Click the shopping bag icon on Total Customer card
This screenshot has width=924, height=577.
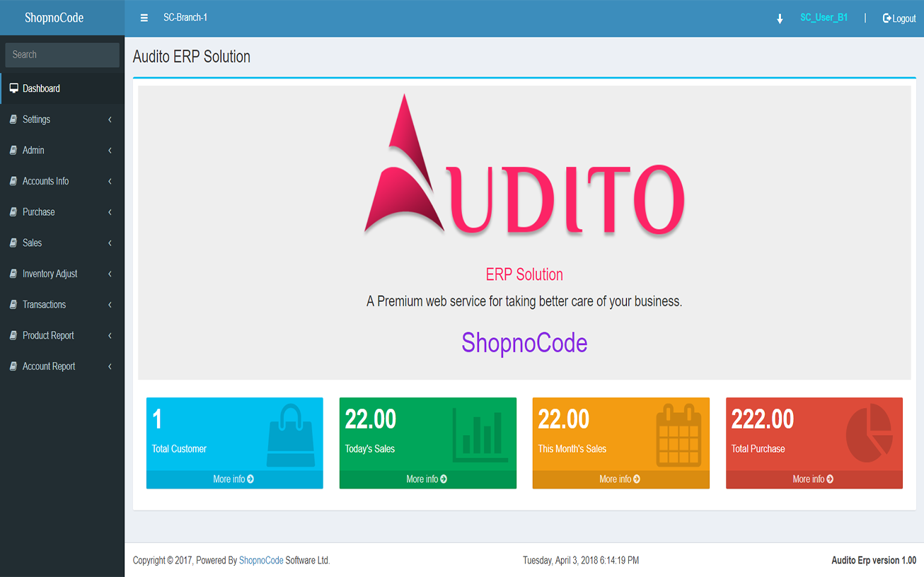click(x=291, y=435)
